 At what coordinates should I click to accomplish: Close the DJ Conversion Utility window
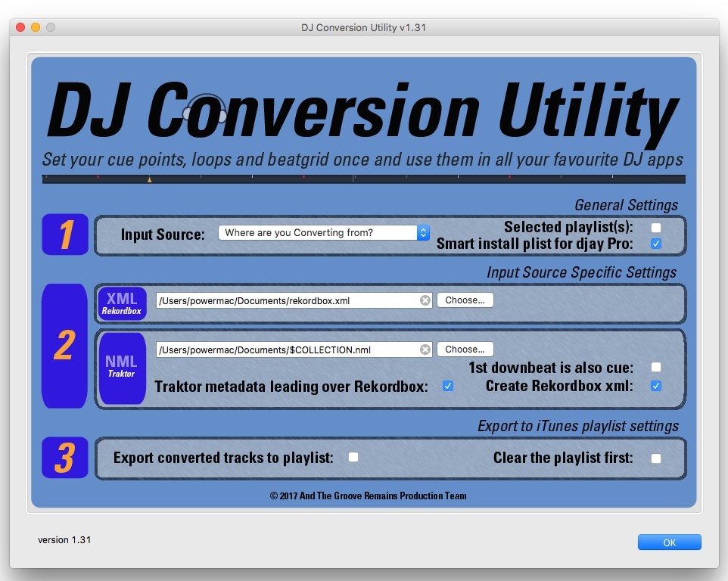coord(20,27)
